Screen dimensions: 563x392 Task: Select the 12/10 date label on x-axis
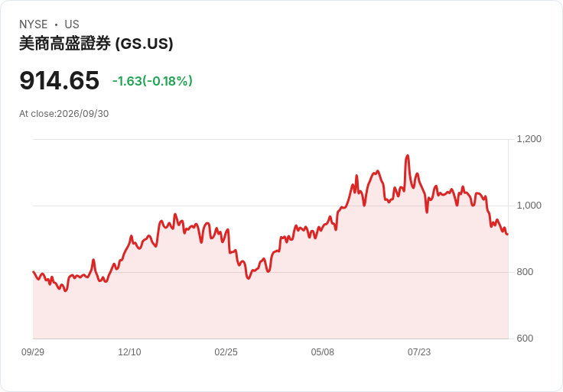pyautogui.click(x=129, y=352)
